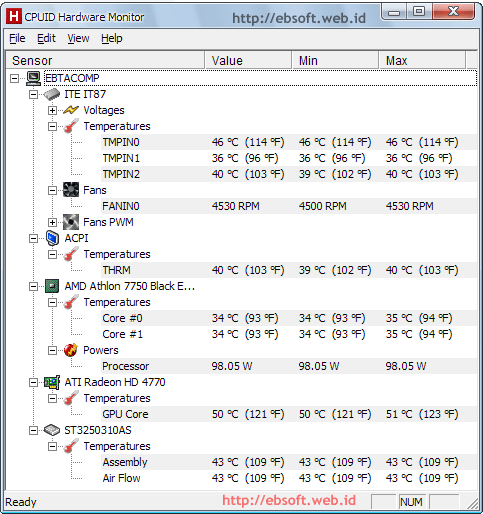Image resolution: width=483 pixels, height=514 pixels.
Task: Select the GPU Core temperature row
Action: pyautogui.click(x=289, y=414)
